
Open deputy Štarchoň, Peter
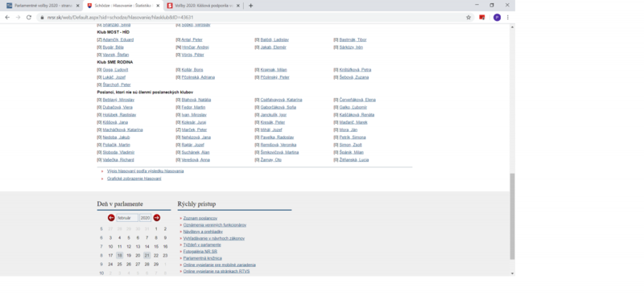[117, 84]
